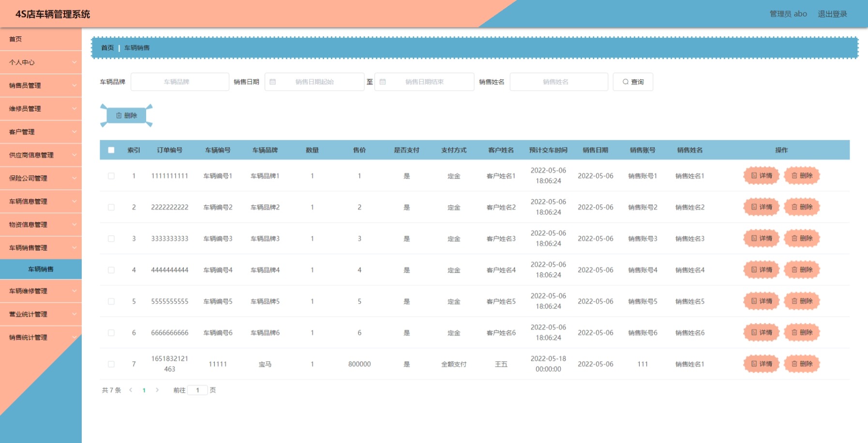This screenshot has height=443, width=868.
Task: Click the 800000 price cell
Action: click(359, 364)
